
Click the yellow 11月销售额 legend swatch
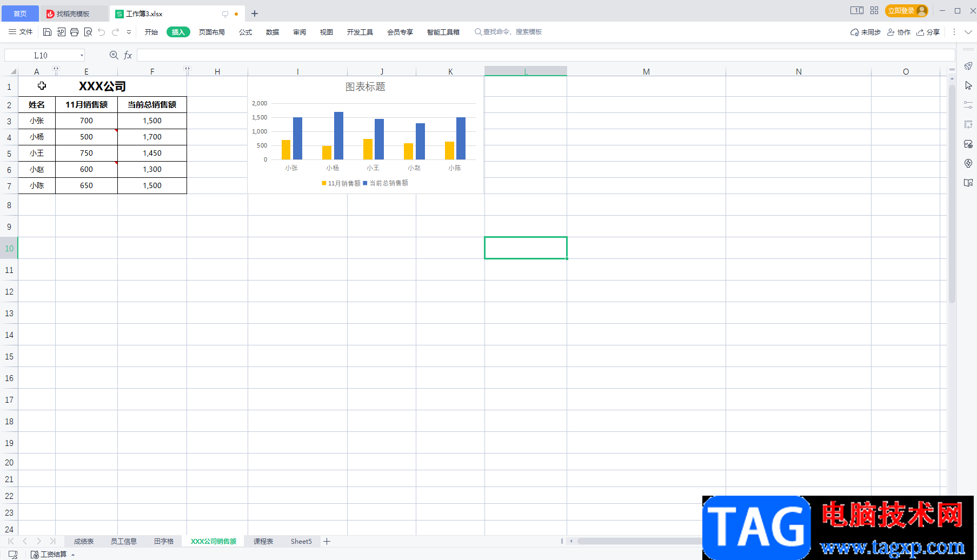tap(324, 183)
